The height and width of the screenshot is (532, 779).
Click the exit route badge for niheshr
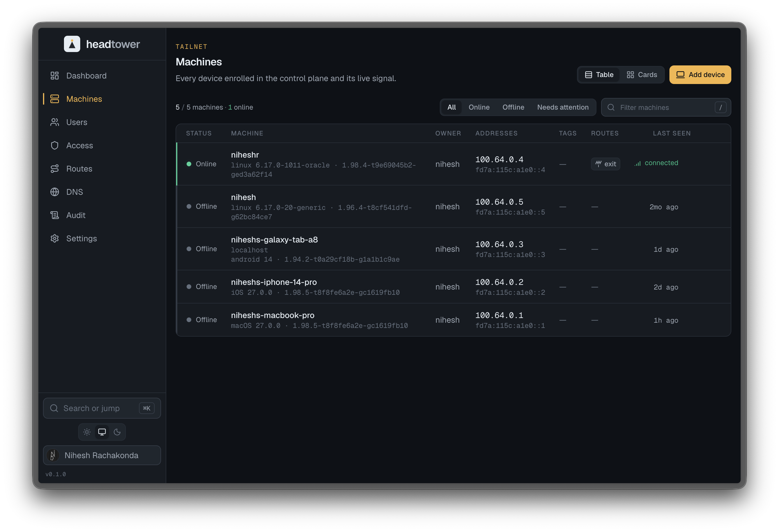(605, 164)
